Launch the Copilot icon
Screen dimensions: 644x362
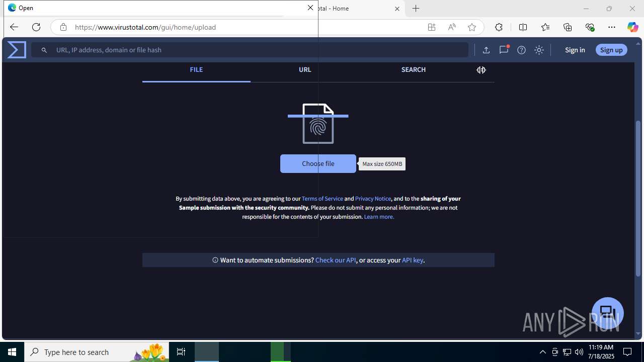coord(632,27)
